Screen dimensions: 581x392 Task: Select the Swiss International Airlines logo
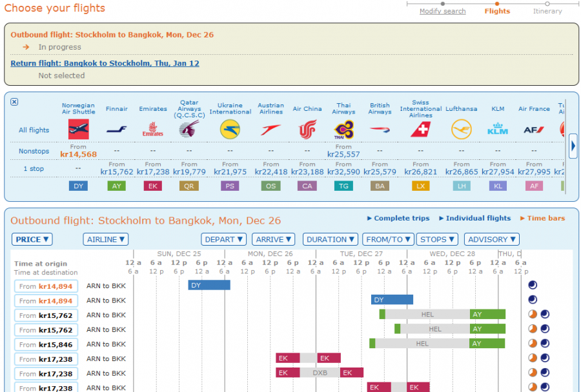(x=421, y=130)
